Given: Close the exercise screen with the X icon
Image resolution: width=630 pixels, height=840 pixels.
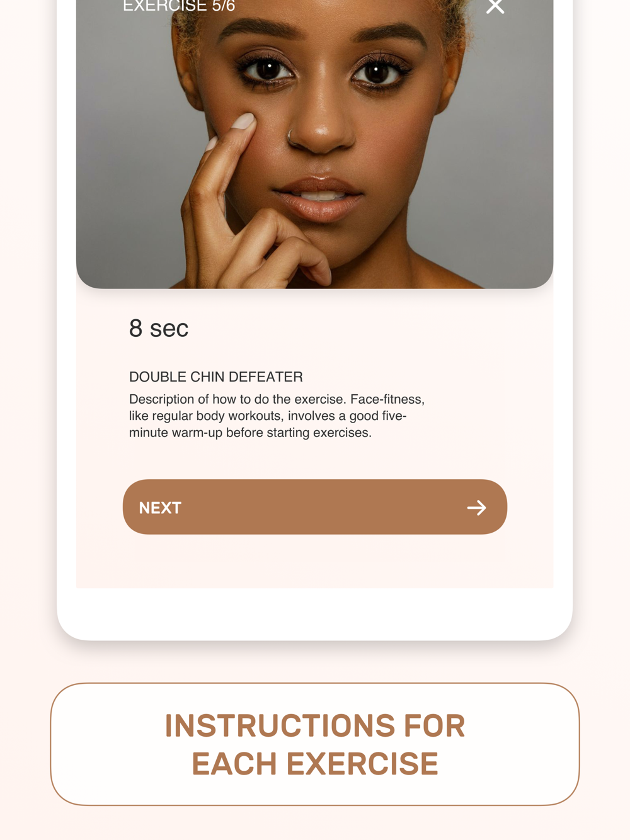Looking at the screenshot, I should pos(495,6).
